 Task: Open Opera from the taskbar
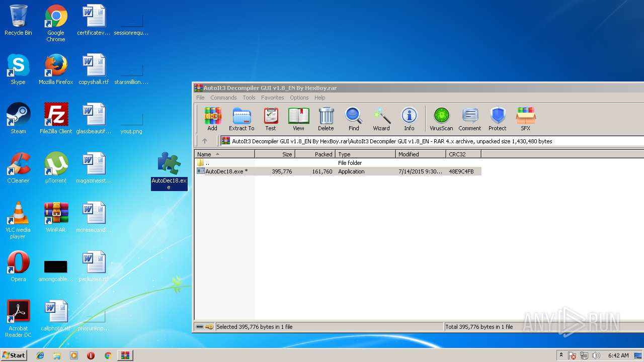click(x=91, y=355)
